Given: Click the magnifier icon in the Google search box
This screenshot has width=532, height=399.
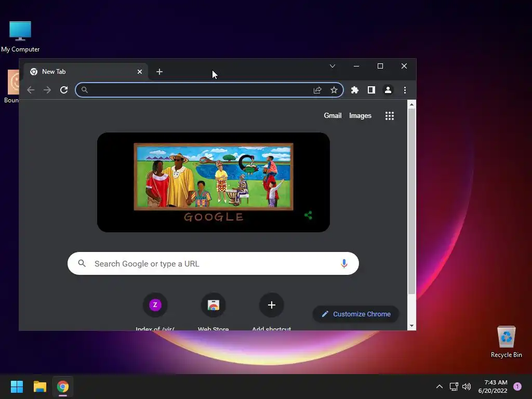Looking at the screenshot, I should [82, 263].
